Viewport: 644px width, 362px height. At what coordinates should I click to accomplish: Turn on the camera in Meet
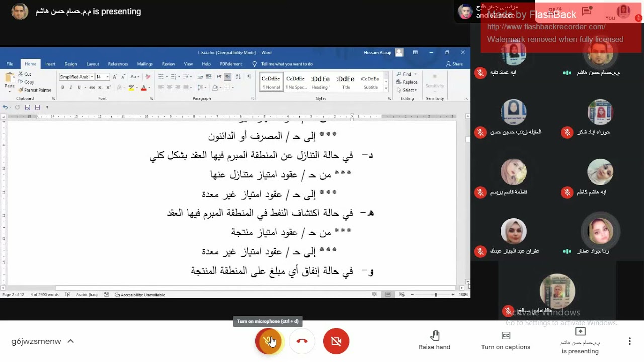click(x=336, y=341)
